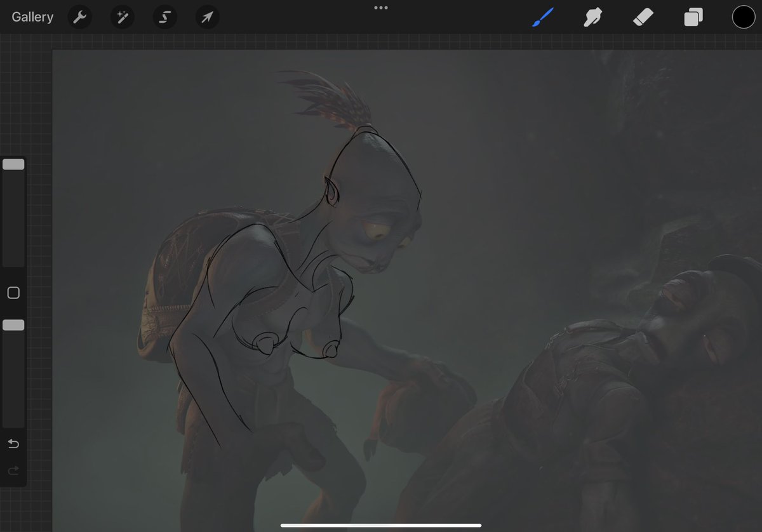The image size is (762, 532).
Task: Click the brush opacity slider handle
Action: point(13,325)
